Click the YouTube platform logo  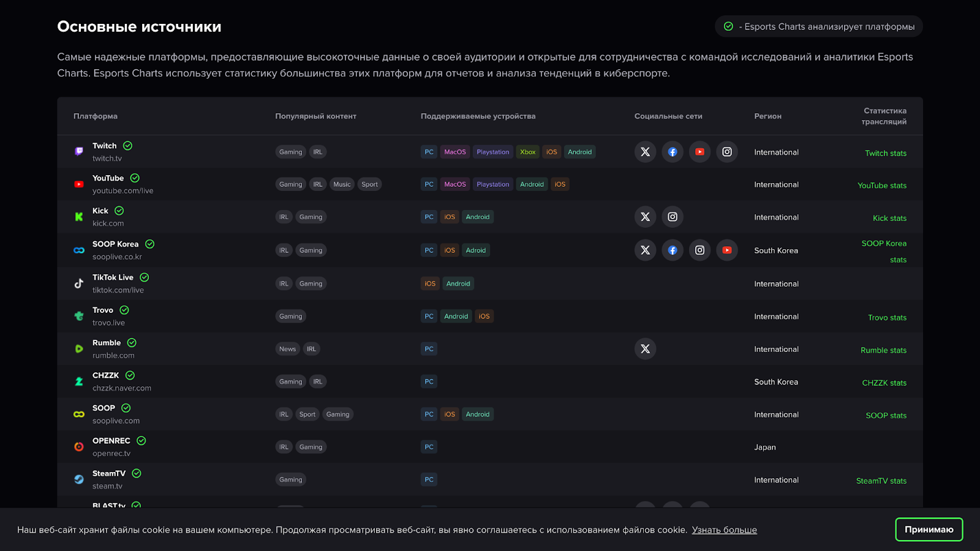(79, 184)
